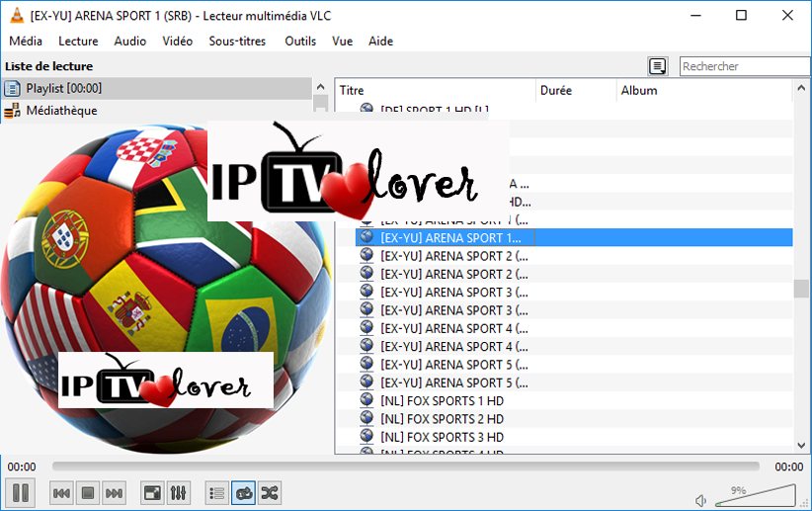Click globe icon of FOX SPORTS 3 HD
The height and width of the screenshot is (511, 812).
366,436
